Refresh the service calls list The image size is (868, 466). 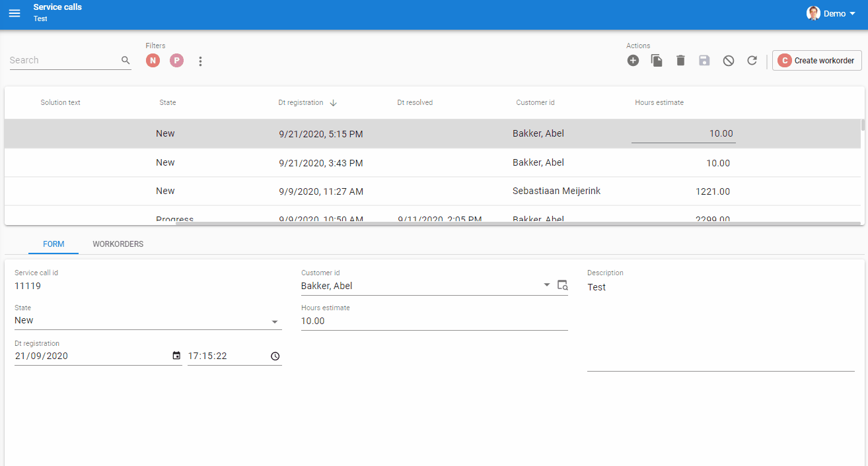pyautogui.click(x=752, y=61)
